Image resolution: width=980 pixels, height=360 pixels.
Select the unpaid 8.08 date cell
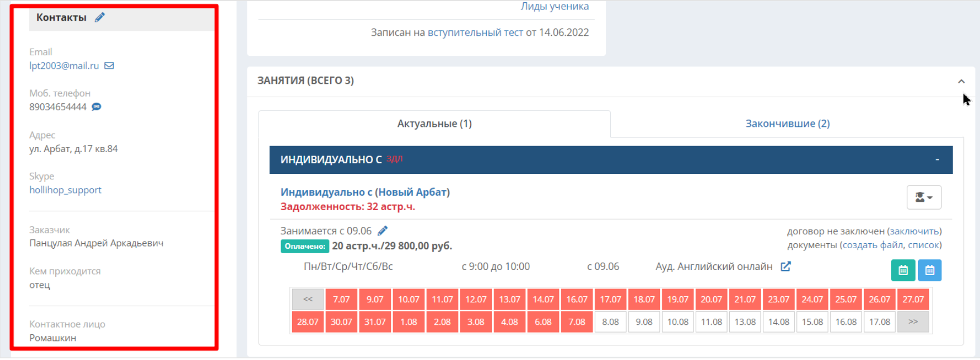coord(610,322)
